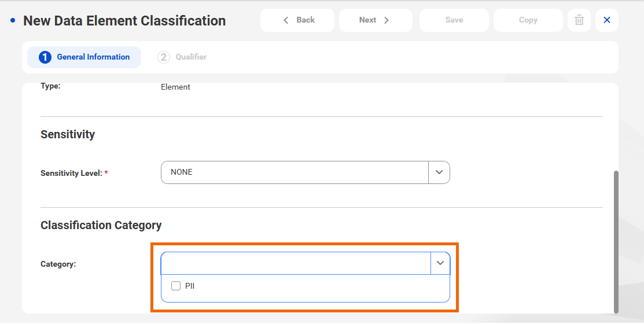This screenshot has width=644, height=324.
Task: Click the Type label
Action: (x=50, y=86)
